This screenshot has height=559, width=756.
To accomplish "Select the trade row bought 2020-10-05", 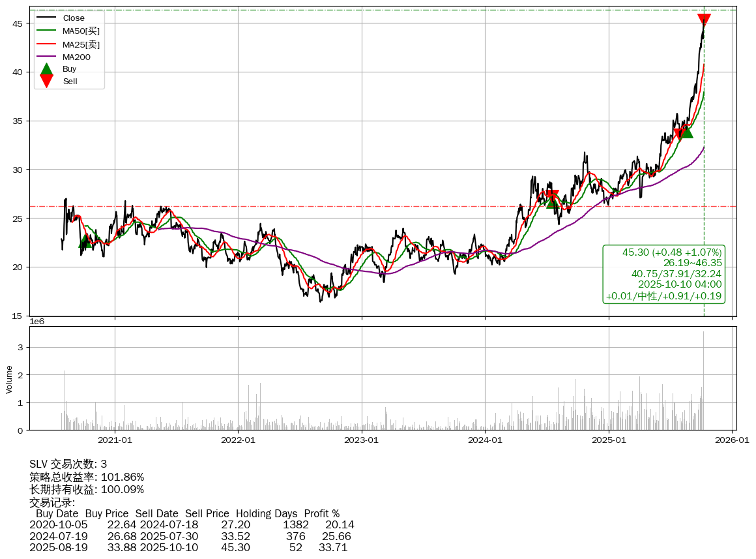I will (x=192, y=524).
